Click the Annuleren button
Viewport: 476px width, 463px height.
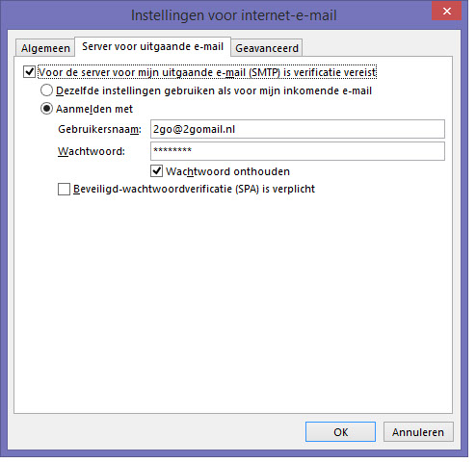pos(418,432)
